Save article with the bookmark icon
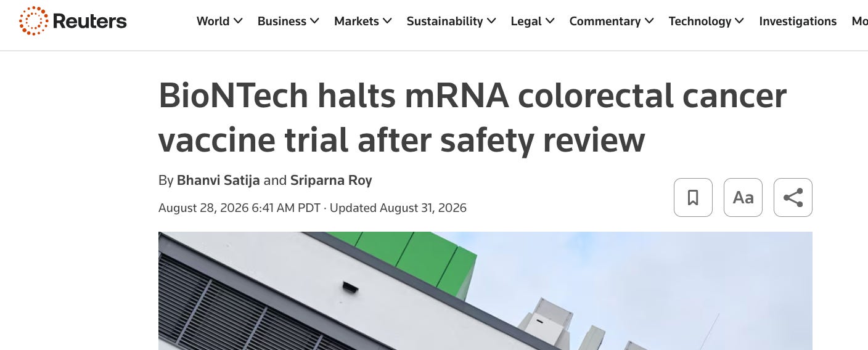This screenshot has width=868, height=350. (x=693, y=197)
